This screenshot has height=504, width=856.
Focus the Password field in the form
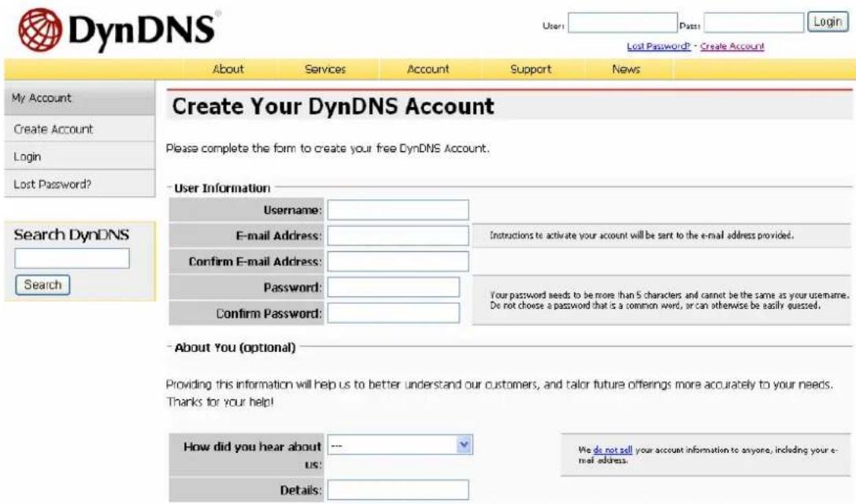pyautogui.click(x=394, y=287)
